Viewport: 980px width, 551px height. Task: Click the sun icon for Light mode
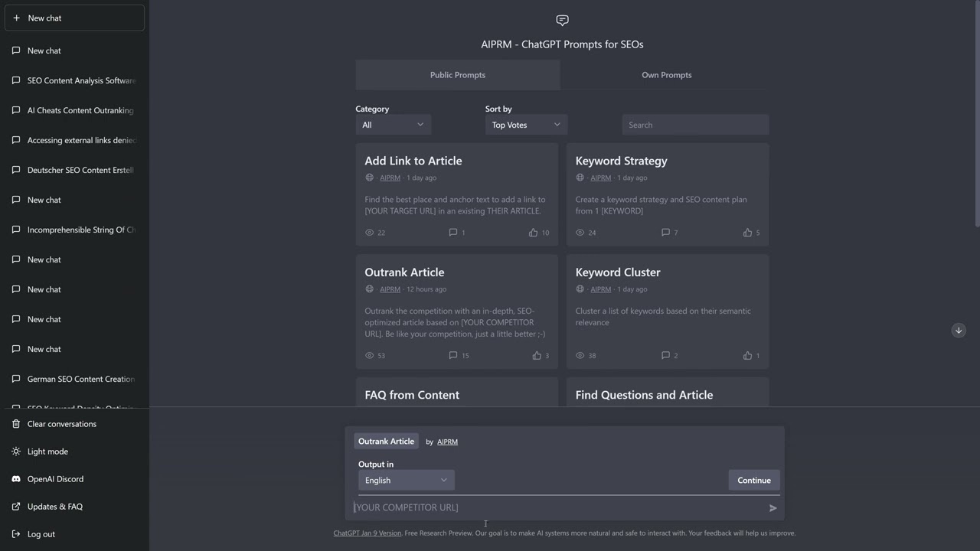coord(15,451)
